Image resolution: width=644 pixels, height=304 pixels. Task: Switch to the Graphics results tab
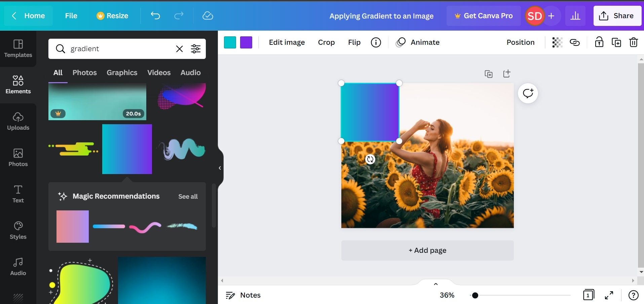tap(122, 73)
